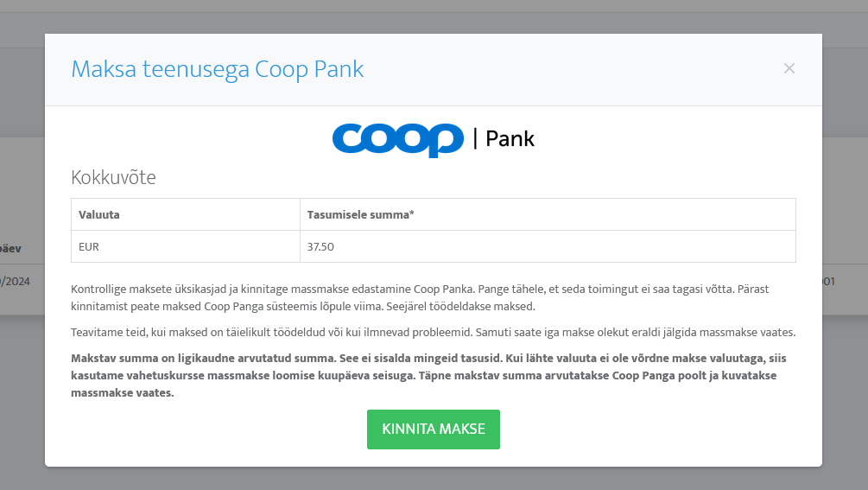Viewport: 868px width, 490px height.
Task: Click the EUR currency cell
Action: click(186, 246)
